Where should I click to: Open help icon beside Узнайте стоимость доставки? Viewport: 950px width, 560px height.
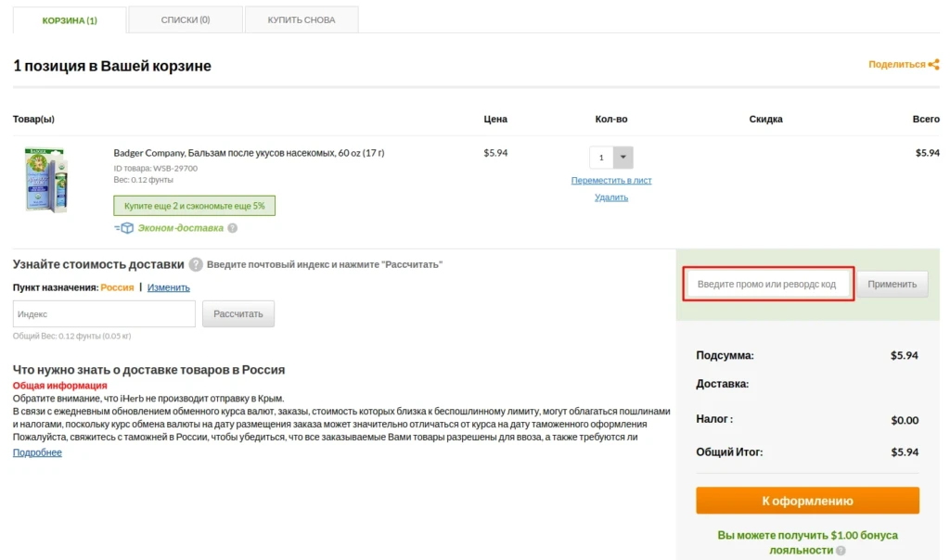(x=196, y=264)
